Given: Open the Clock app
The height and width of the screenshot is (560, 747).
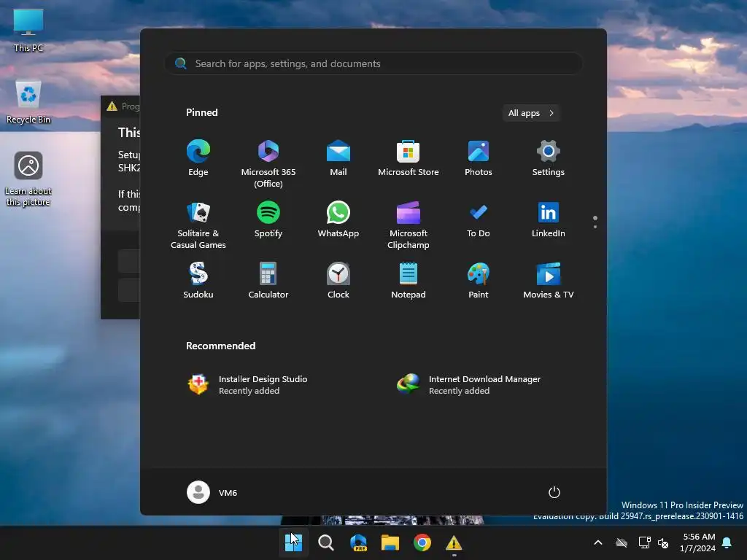Looking at the screenshot, I should [x=338, y=281].
